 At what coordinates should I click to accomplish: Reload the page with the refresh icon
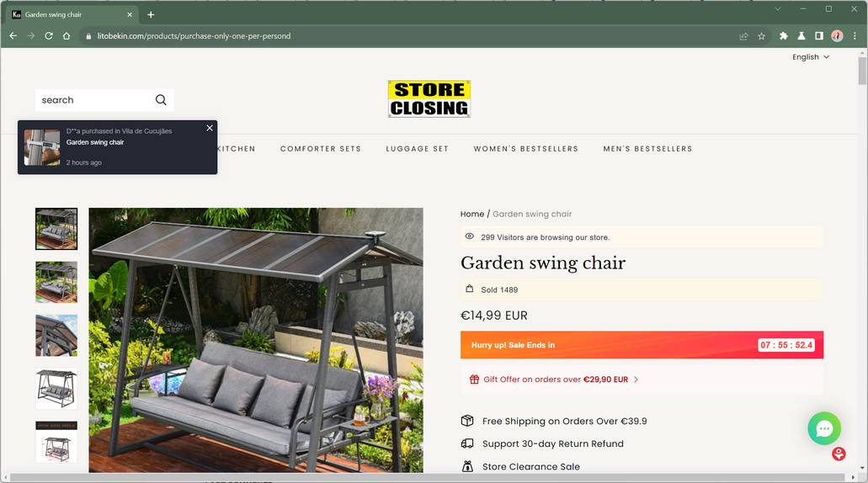49,36
